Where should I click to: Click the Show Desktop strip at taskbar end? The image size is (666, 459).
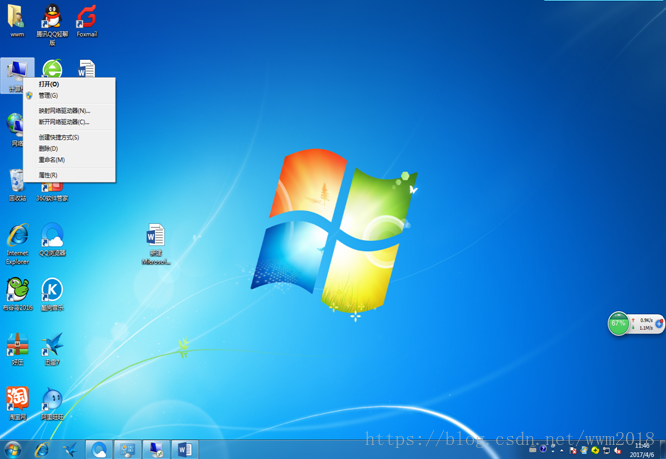click(x=663, y=450)
